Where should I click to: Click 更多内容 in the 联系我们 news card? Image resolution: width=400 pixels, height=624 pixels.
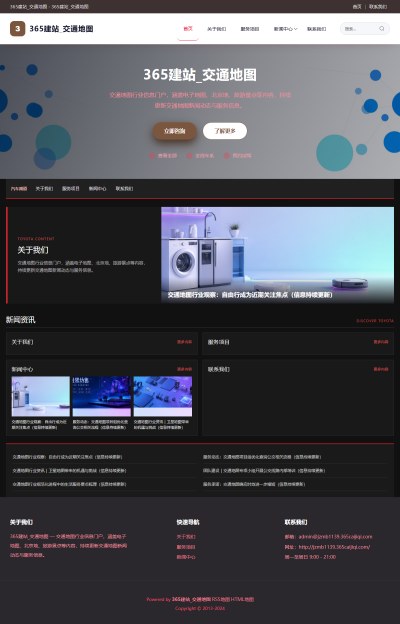pos(381,369)
